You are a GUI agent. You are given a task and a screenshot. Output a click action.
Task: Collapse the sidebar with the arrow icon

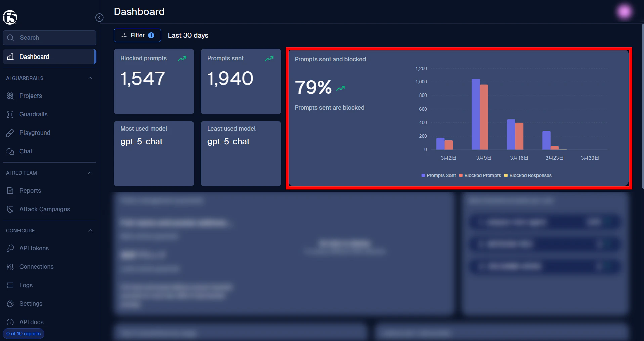pyautogui.click(x=99, y=17)
